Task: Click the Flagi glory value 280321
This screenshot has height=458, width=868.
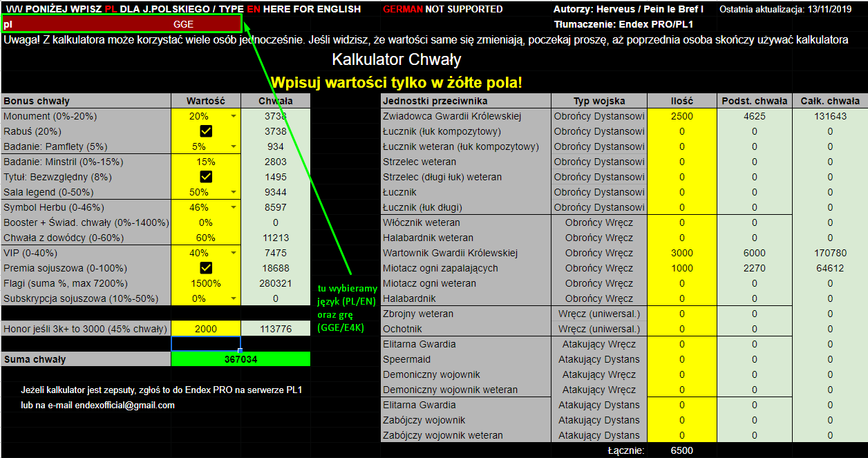Action: pyautogui.click(x=276, y=283)
